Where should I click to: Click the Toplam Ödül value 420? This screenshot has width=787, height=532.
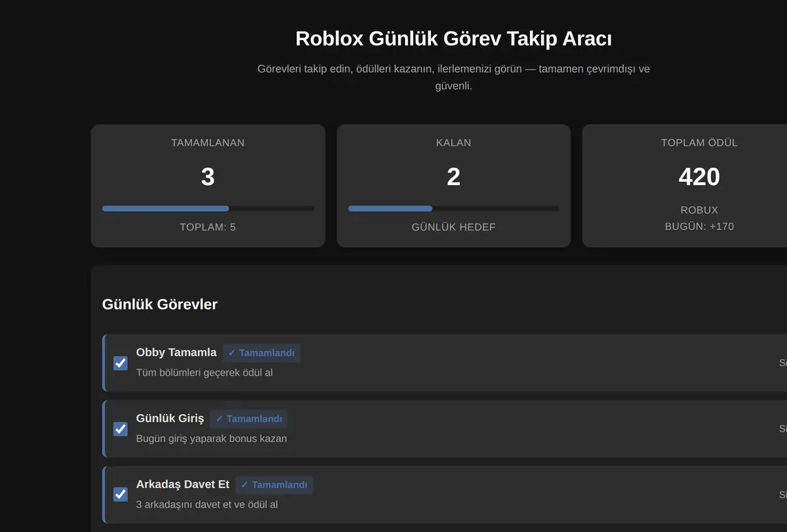tap(699, 177)
